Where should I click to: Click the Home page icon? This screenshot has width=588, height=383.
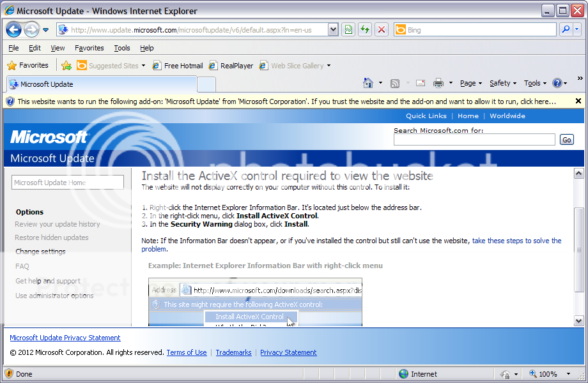point(367,83)
